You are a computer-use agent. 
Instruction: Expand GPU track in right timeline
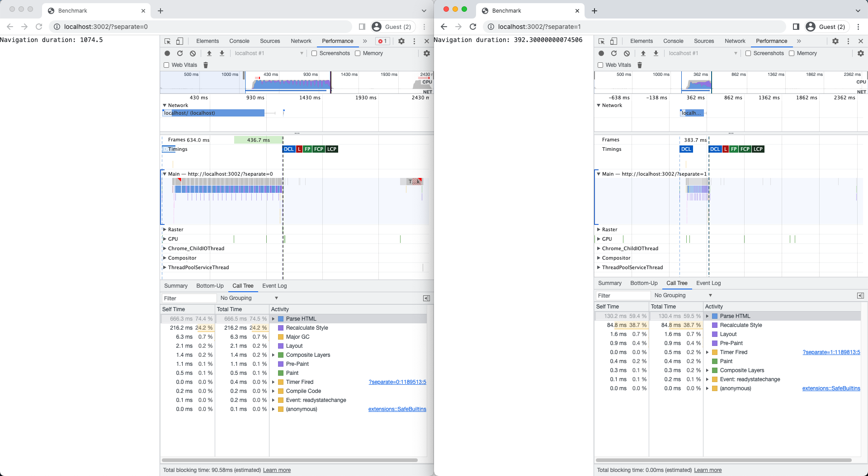point(599,239)
